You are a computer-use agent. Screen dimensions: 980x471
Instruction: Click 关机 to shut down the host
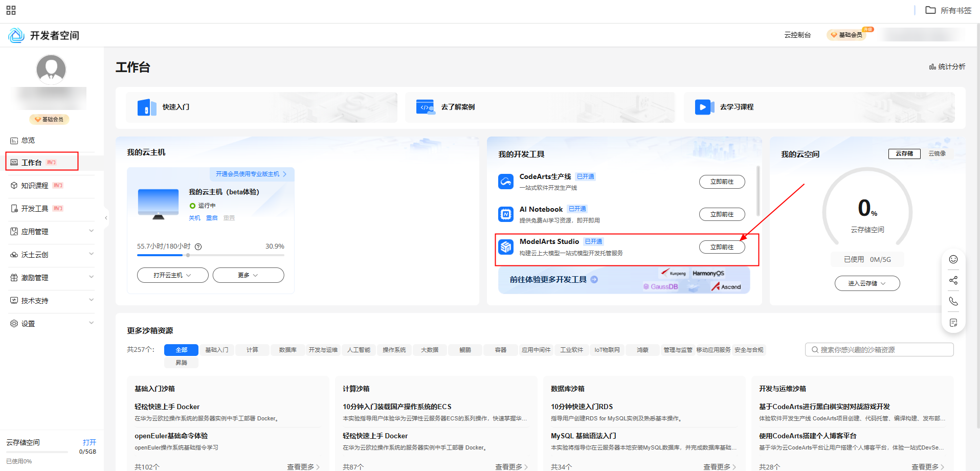[x=194, y=218]
